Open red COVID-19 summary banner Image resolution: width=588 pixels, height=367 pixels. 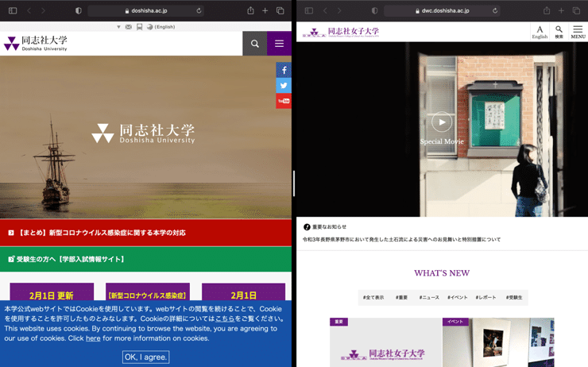click(145, 233)
